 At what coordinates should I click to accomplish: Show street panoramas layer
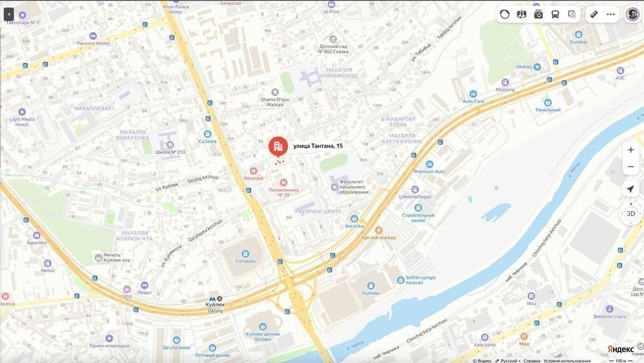[522, 14]
